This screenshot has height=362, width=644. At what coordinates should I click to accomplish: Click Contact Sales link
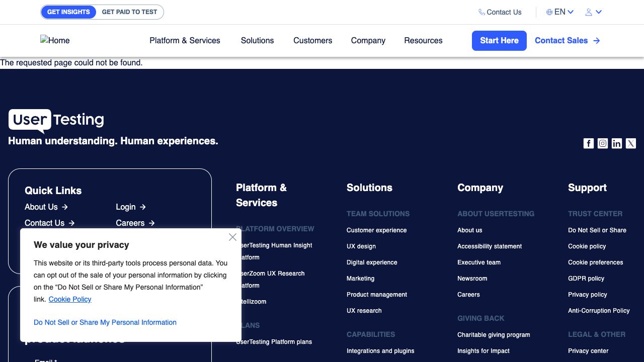567,41
